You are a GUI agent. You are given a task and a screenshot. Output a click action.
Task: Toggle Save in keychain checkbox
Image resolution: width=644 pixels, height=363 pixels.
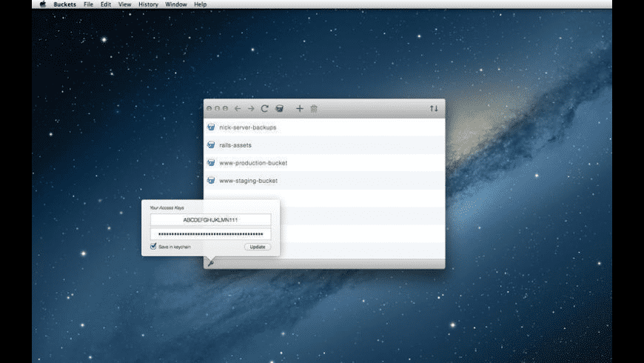pyautogui.click(x=153, y=246)
